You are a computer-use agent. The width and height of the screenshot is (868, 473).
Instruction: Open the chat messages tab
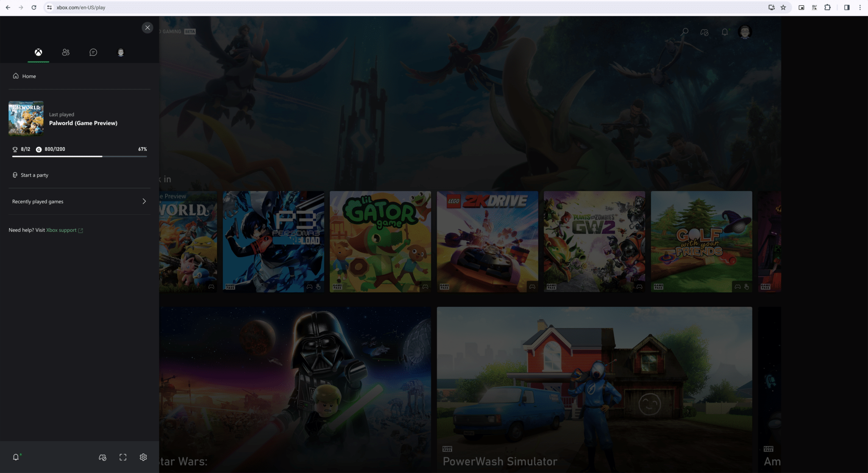[x=93, y=52]
